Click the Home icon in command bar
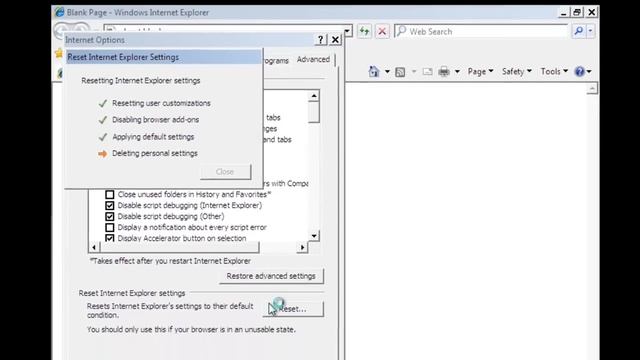This screenshot has width=640, height=360. 374,71
